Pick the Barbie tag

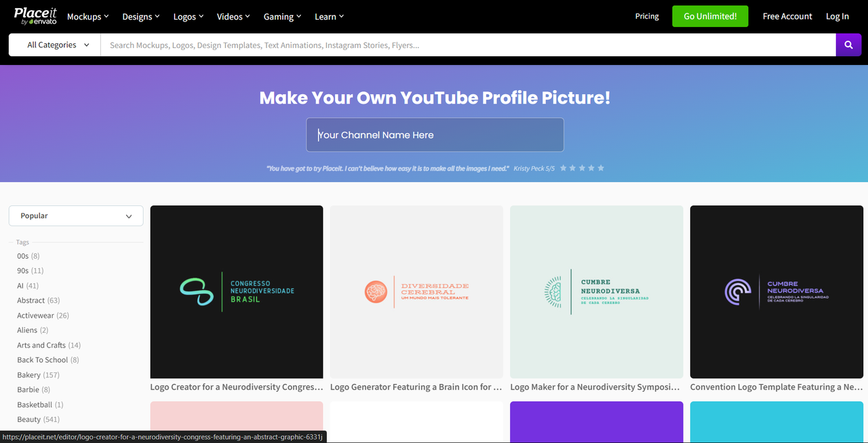34,389
